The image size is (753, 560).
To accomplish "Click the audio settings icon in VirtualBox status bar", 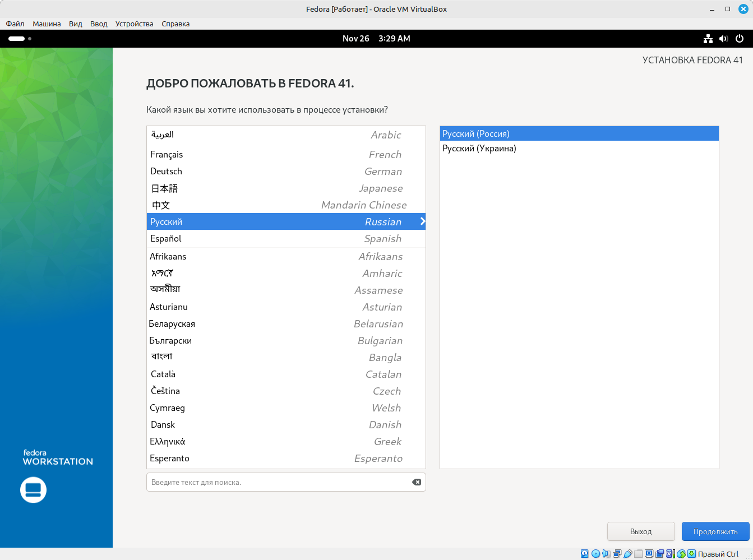I will point(606,554).
